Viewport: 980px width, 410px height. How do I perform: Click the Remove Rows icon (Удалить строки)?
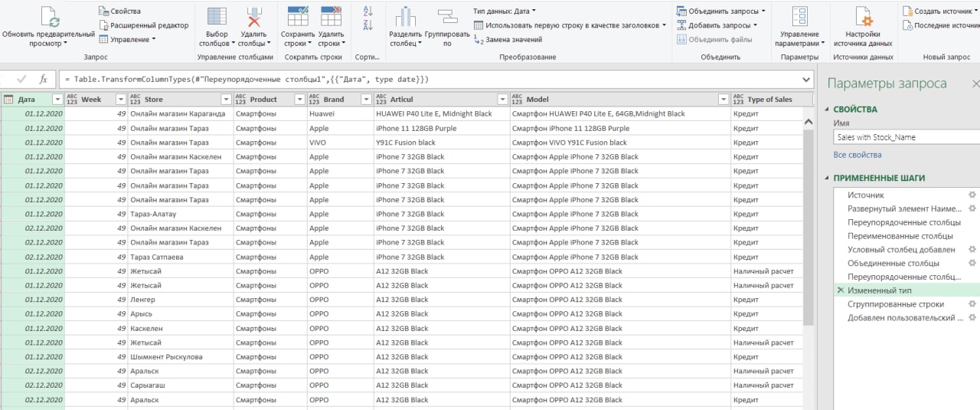[x=331, y=16]
